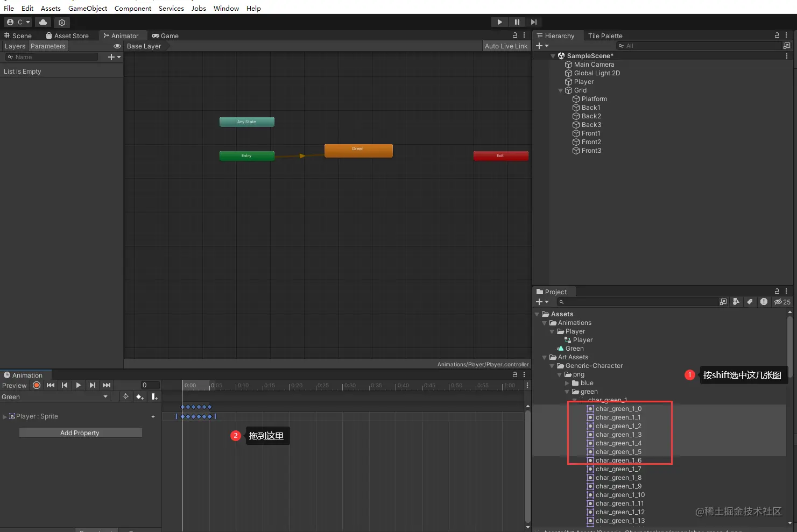Image resolution: width=797 pixels, height=532 pixels.
Task: Toggle Animation Preview mode
Action: coord(15,386)
